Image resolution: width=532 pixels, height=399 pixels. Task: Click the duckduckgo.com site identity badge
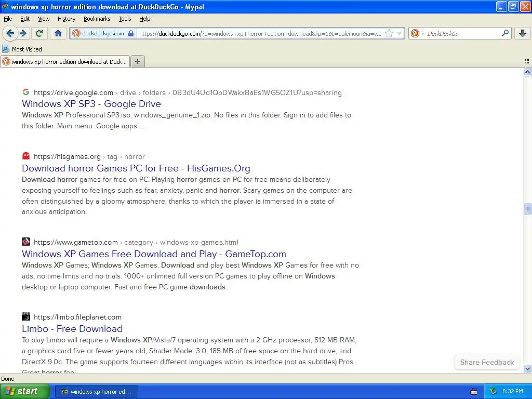pos(103,33)
